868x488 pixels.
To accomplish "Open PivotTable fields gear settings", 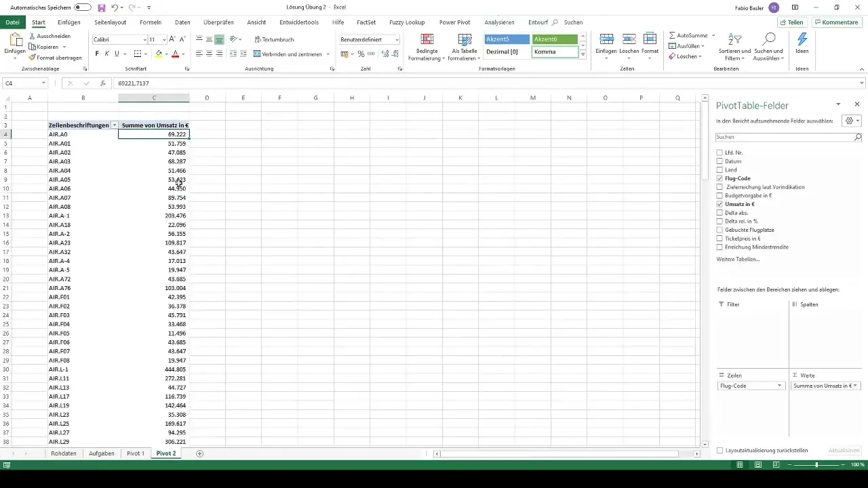I will click(850, 121).
